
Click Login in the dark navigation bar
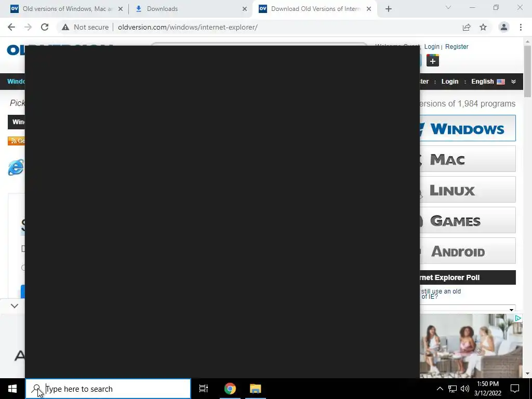[450, 82]
